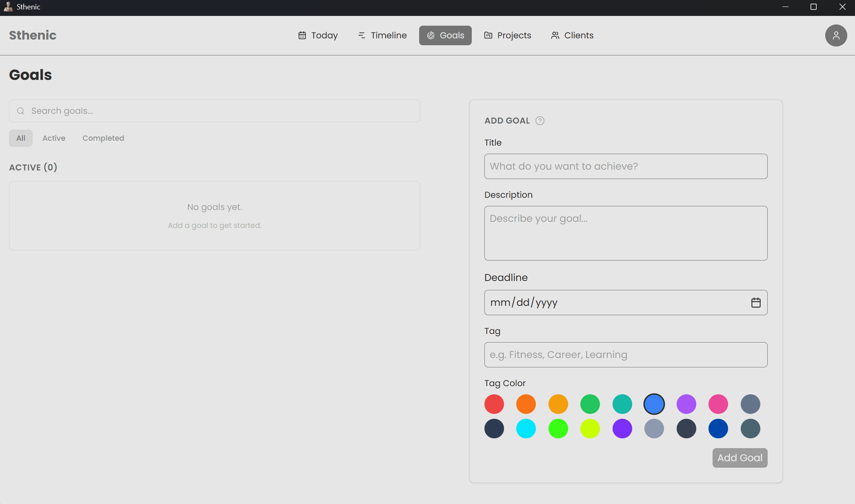Click the Timeline lines icon
This screenshot has height=504, width=855.
pyautogui.click(x=362, y=35)
